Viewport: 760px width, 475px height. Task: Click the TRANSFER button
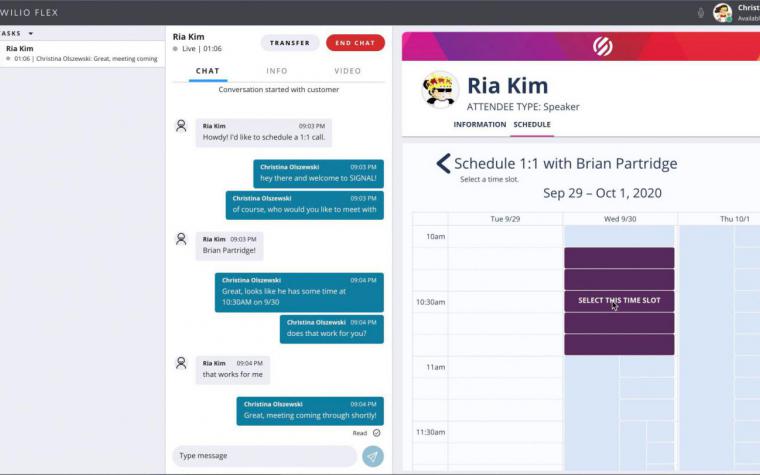pyautogui.click(x=290, y=43)
